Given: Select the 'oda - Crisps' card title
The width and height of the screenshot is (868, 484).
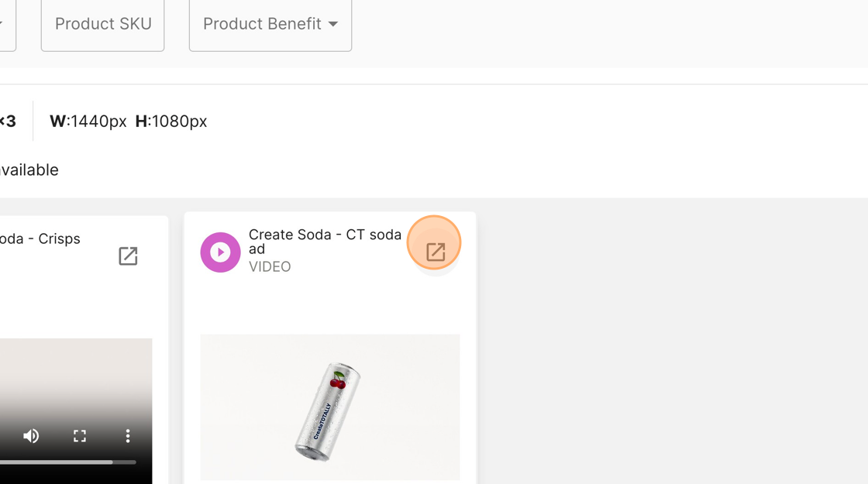Looking at the screenshot, I should click(x=40, y=239).
